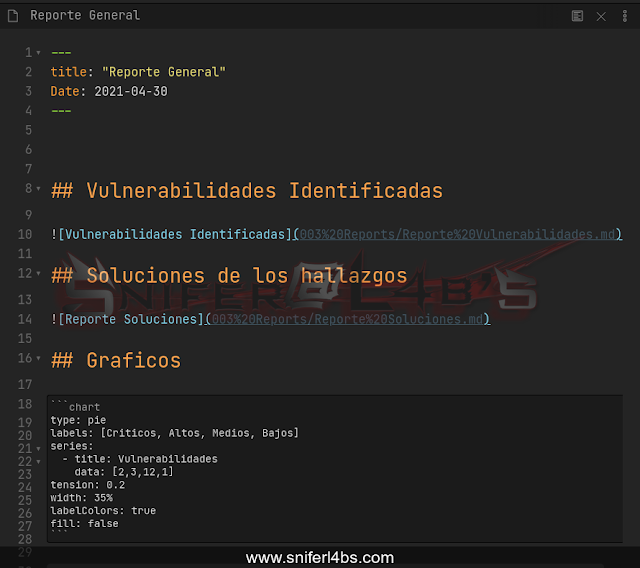The image size is (640, 568).
Task: Click the [Vulnerabilidades Identificadas] link label text
Action: (x=175, y=234)
